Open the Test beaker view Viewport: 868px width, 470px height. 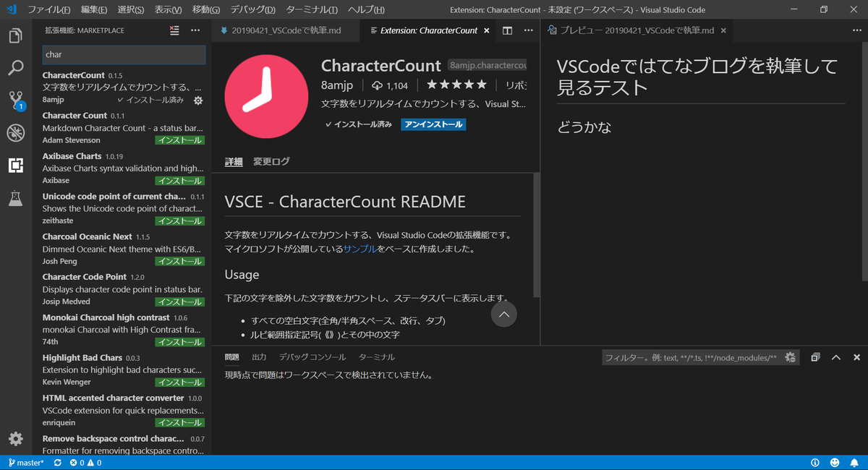pos(15,197)
